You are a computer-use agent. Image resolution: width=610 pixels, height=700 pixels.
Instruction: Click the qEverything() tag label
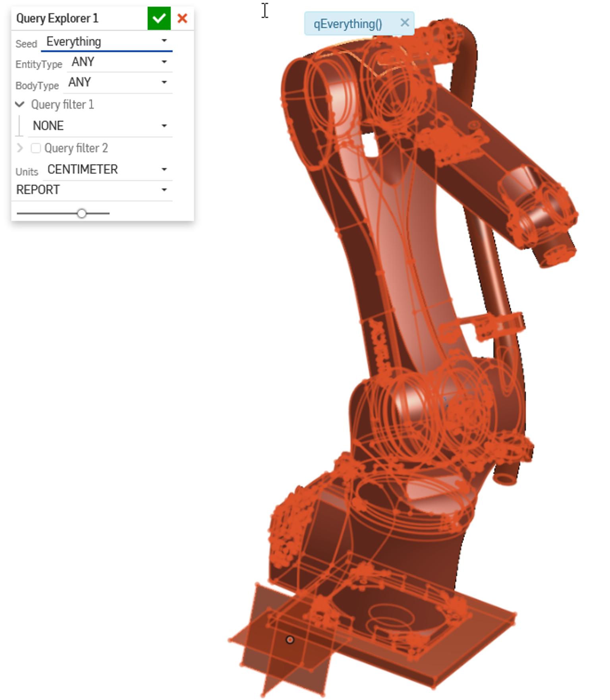pos(347,24)
